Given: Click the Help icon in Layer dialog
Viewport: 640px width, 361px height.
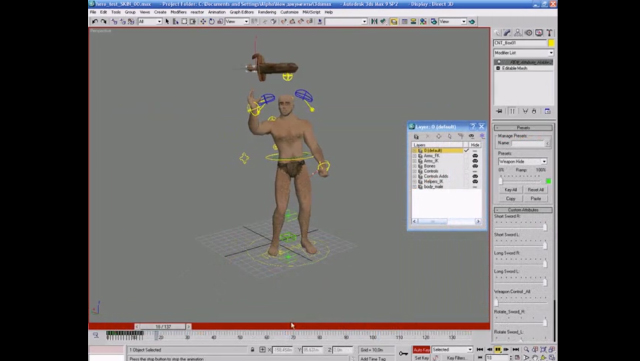Looking at the screenshot, I should (473, 127).
